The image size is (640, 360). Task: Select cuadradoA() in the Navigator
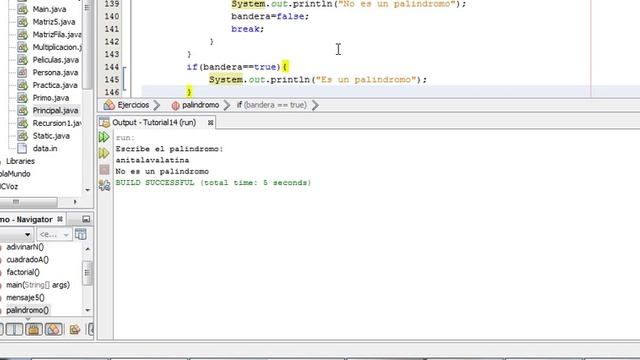click(27, 259)
